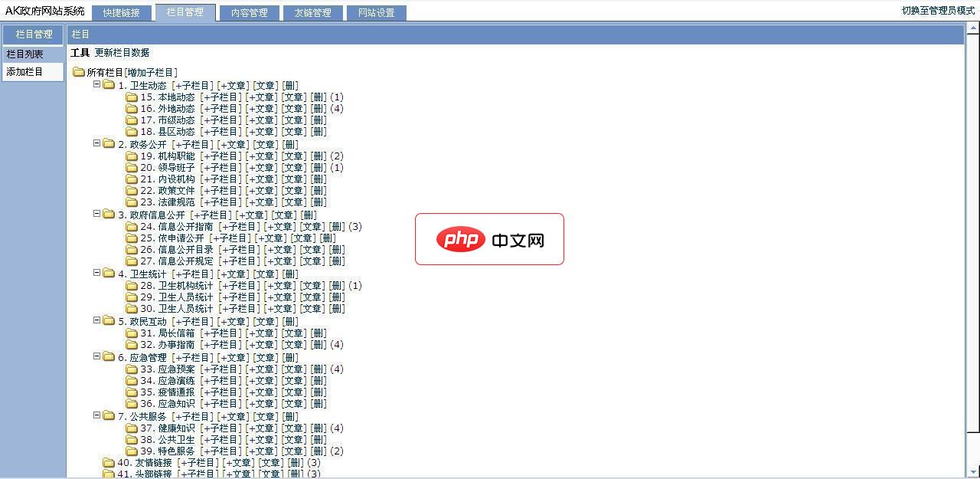Click the folder icon of 1.卫生动态

[x=109, y=84]
